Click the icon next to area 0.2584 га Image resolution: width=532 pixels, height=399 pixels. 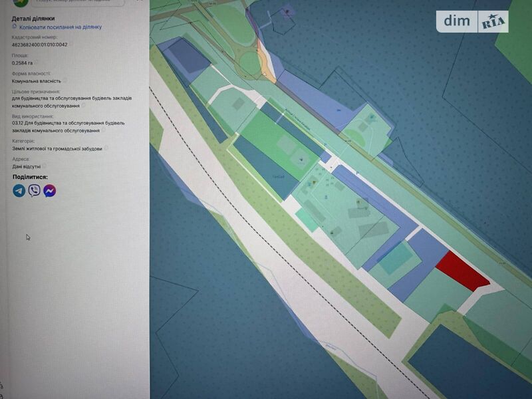(x=38, y=63)
